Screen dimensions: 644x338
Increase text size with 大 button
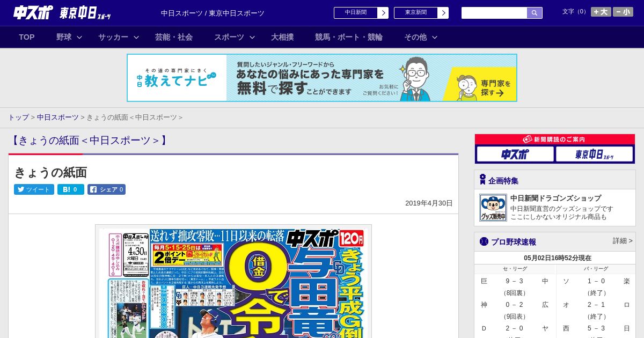coord(601,12)
